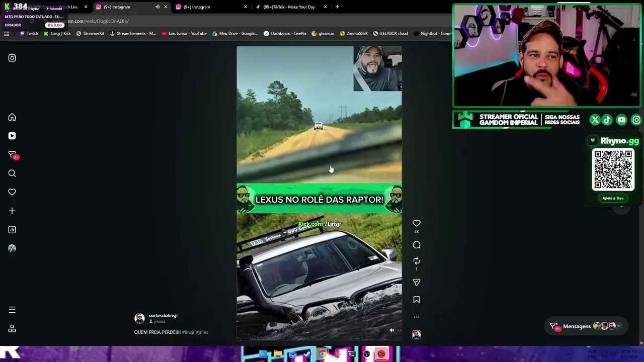Open the More hamburger menu in sidebar

pos(12,310)
